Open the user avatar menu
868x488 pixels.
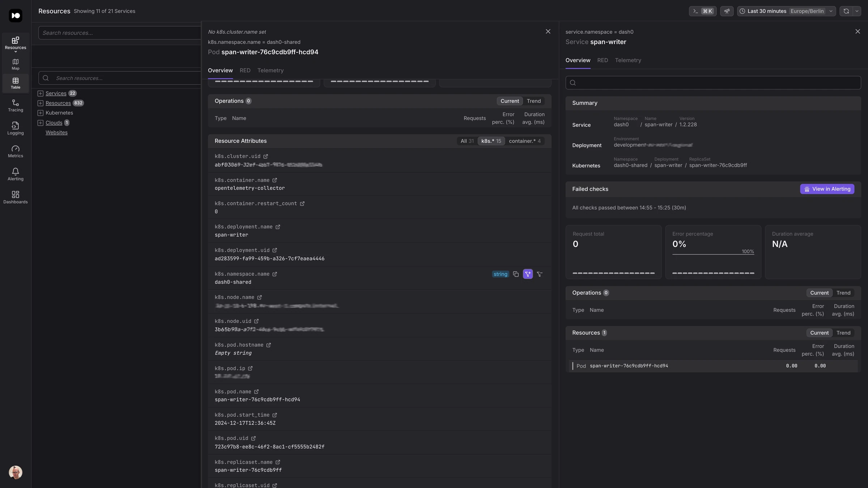(16, 472)
